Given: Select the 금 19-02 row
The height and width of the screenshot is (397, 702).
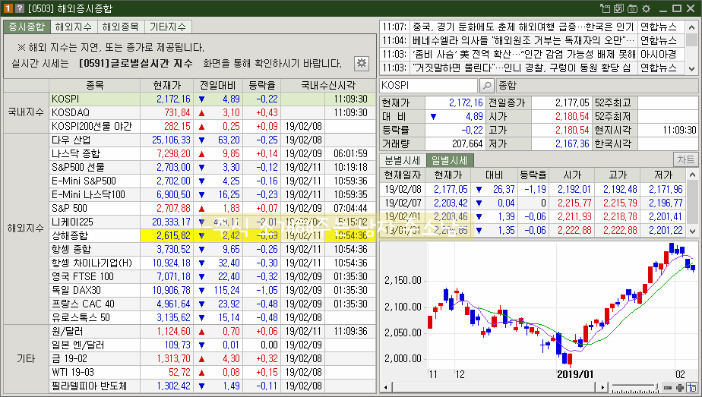Looking at the screenshot, I should point(212,359).
